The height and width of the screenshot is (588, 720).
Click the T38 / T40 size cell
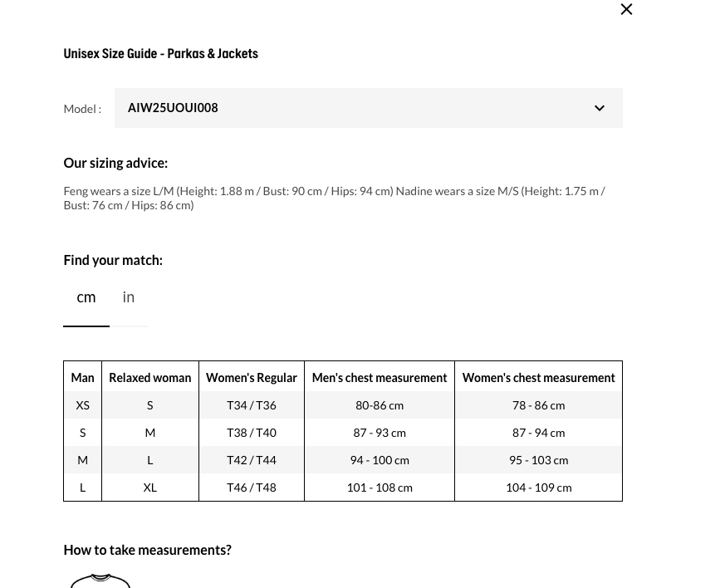tap(252, 433)
